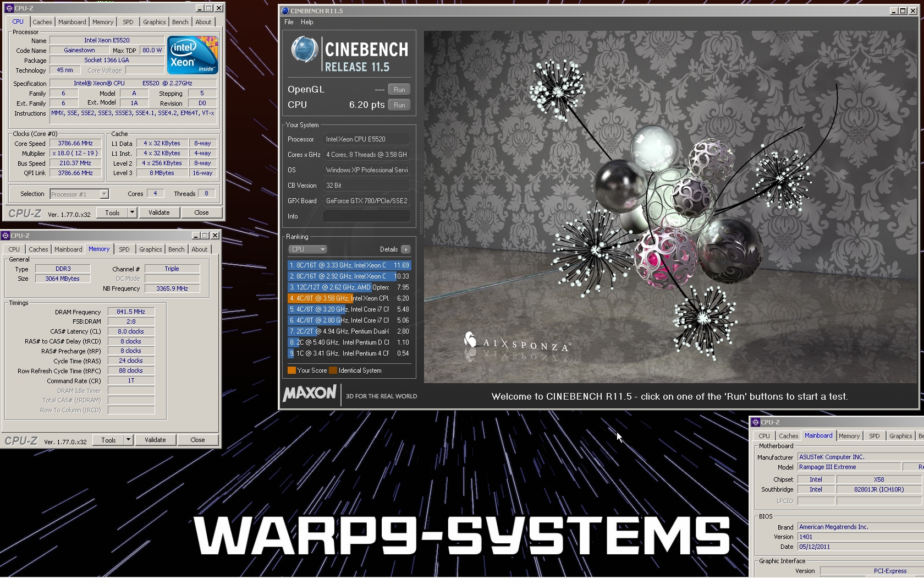The height and width of the screenshot is (578, 924).
Task: Expand Tools dropdown arrow in Memory CPU-Z window
Action: click(x=128, y=440)
